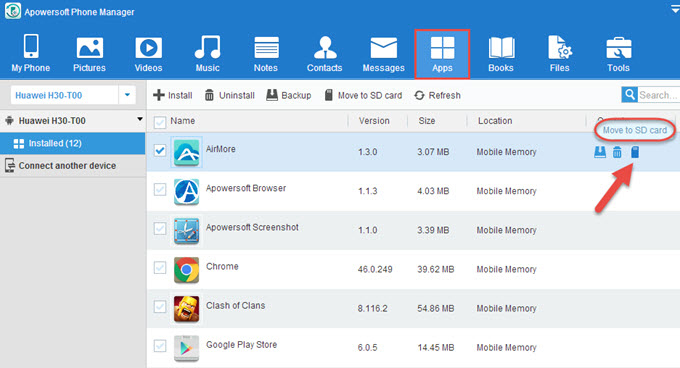The width and height of the screenshot is (680, 368).
Task: Click the backup icon in AirMore row
Action: [x=600, y=152]
